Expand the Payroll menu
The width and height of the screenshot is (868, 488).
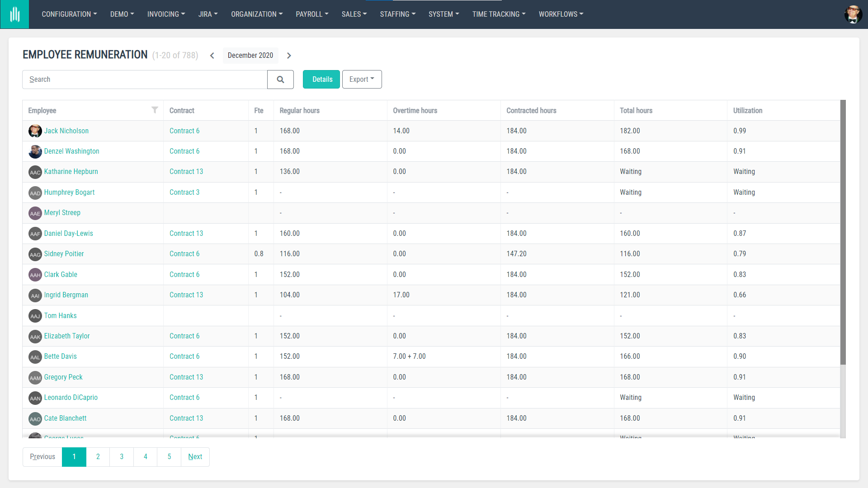coord(312,14)
